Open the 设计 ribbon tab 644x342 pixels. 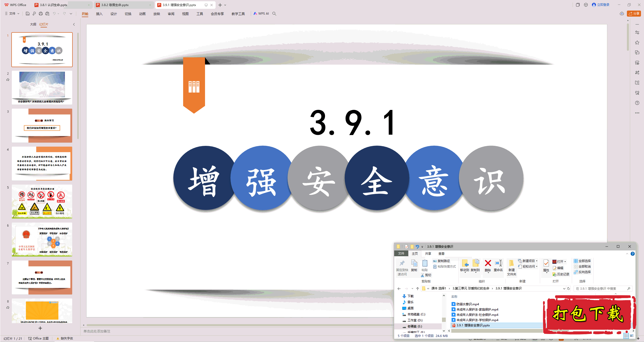tap(114, 14)
